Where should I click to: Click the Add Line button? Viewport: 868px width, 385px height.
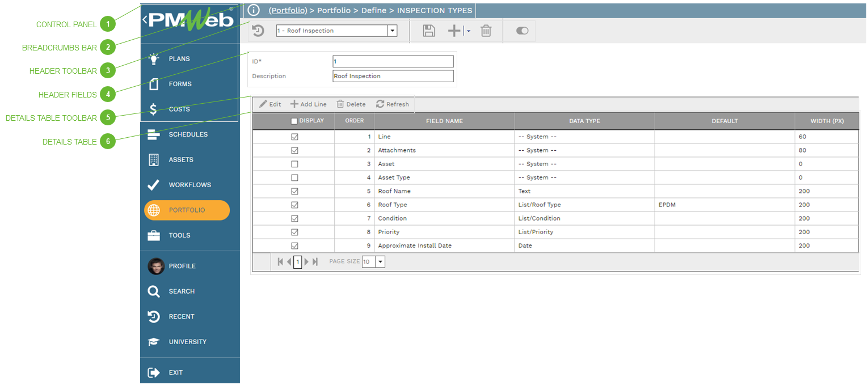point(309,104)
